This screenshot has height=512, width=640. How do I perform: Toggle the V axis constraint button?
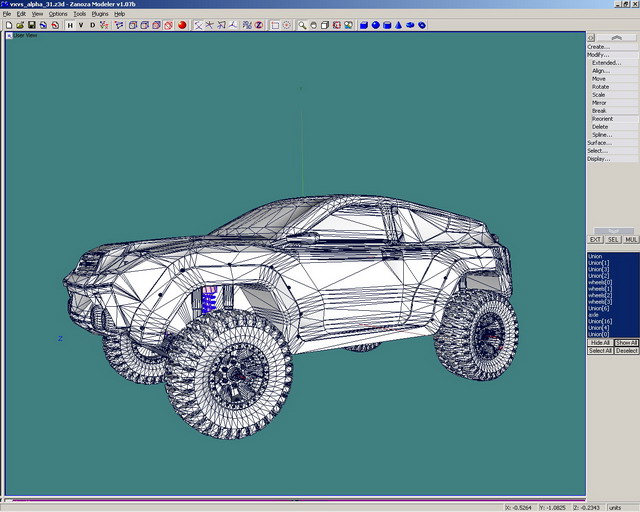(81, 25)
